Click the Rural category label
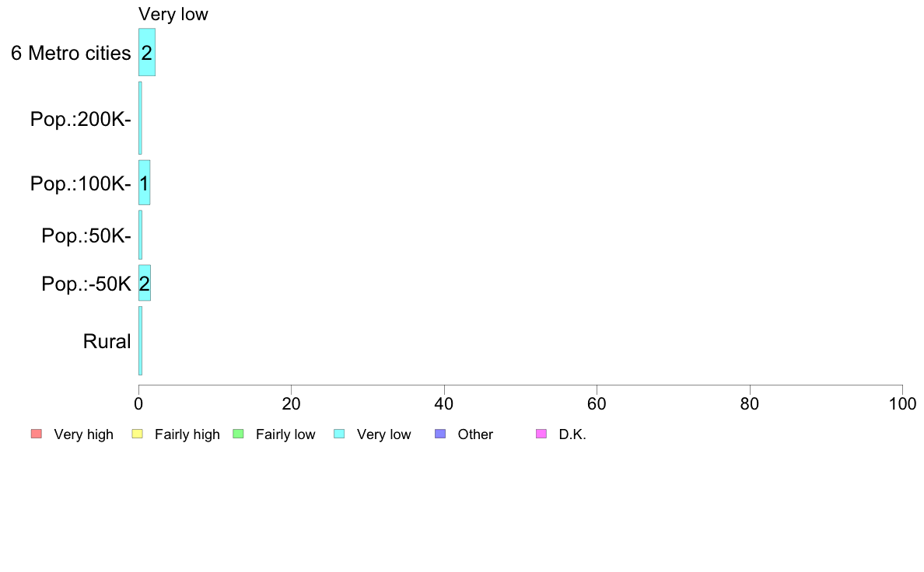924x572 pixels. coord(107,341)
